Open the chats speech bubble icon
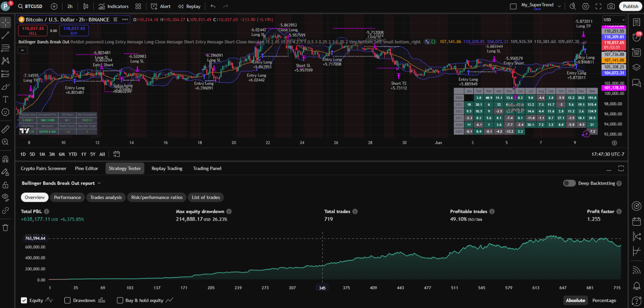The image size is (644, 308). pos(636,83)
